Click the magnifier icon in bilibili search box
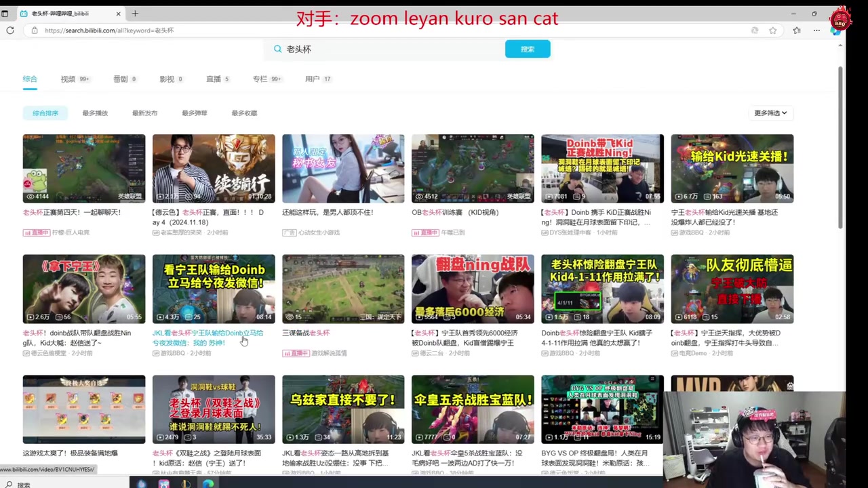Image resolution: width=868 pixels, height=488 pixels. [x=277, y=49]
